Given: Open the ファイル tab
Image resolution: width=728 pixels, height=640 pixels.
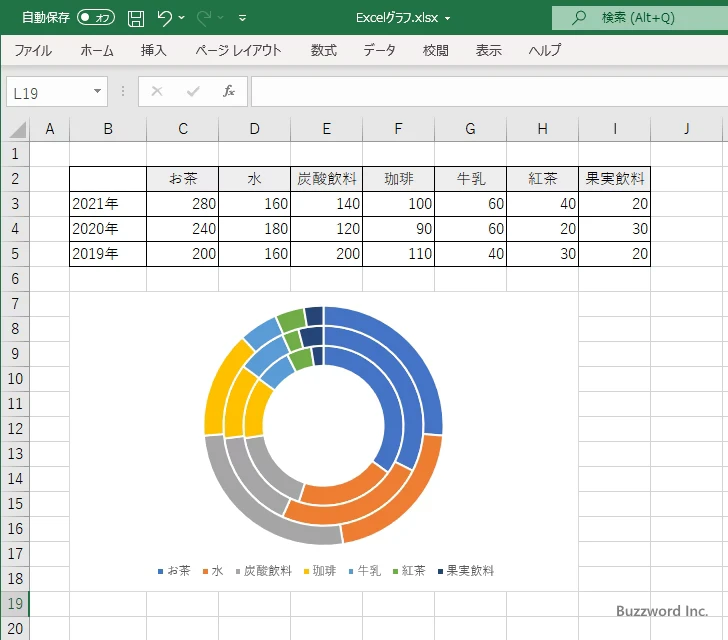Looking at the screenshot, I should (33, 50).
